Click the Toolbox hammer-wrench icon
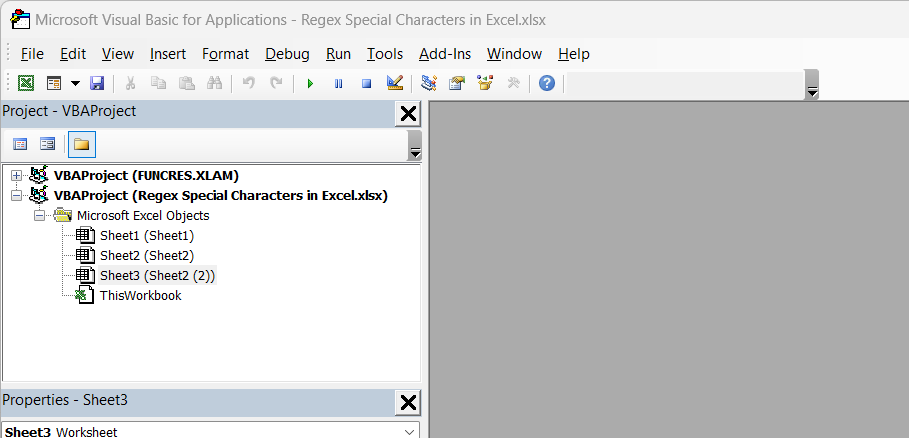The height and width of the screenshot is (438, 909). click(514, 83)
